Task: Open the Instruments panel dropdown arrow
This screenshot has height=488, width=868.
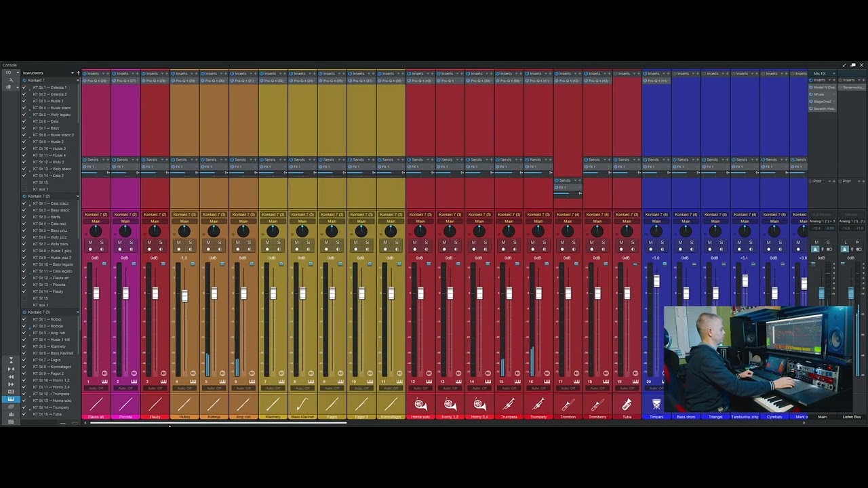Action: click(72, 73)
